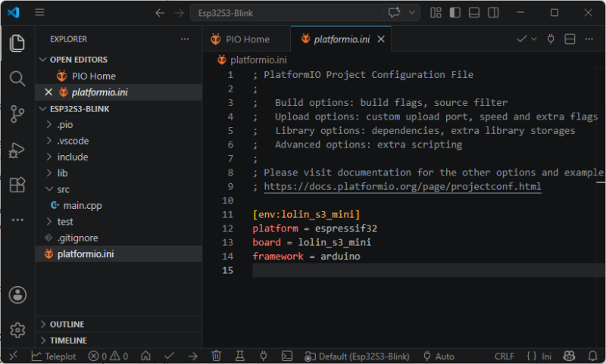The width and height of the screenshot is (606, 364).
Task: Clean project with trash icon
Action: point(217,356)
